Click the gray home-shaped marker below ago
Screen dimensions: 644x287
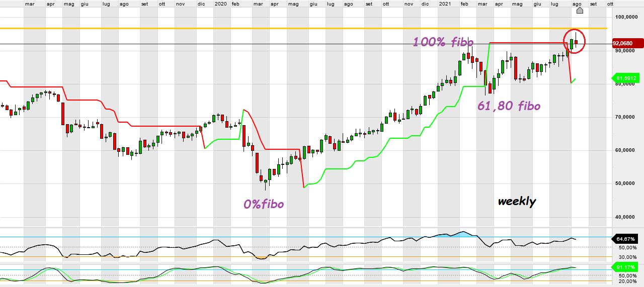pos(580,11)
